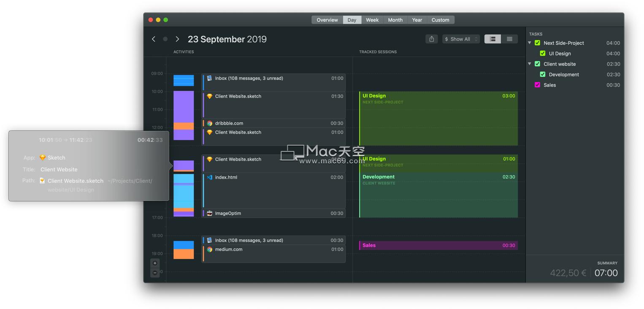Click the 07:00 summary total time
Screen dimensions: 644x309
[x=606, y=273]
